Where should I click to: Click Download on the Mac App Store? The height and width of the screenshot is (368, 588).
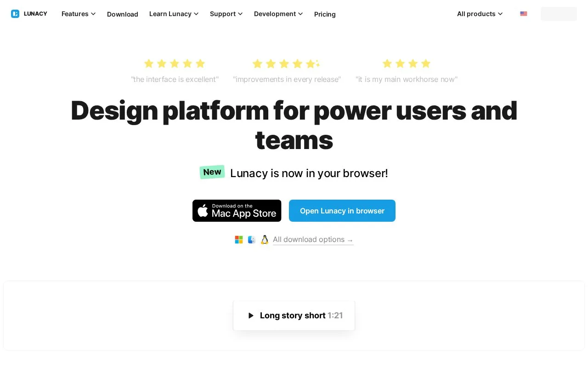point(237,211)
